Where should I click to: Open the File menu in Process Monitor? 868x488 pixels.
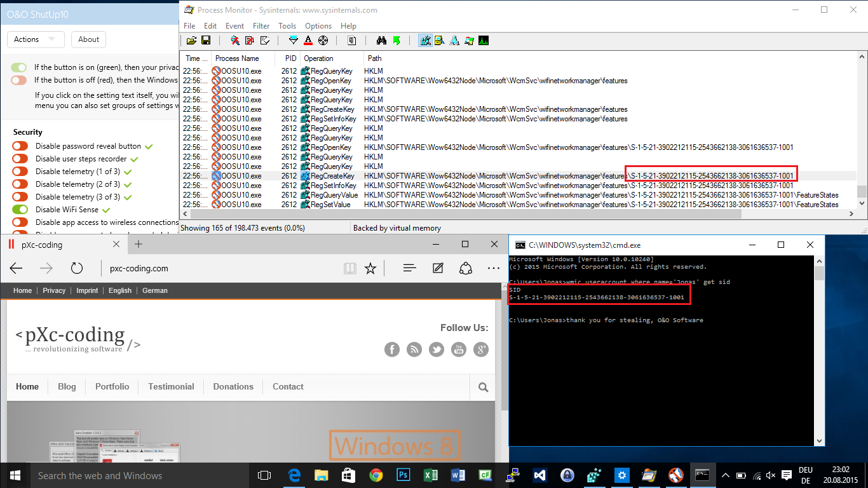[189, 26]
